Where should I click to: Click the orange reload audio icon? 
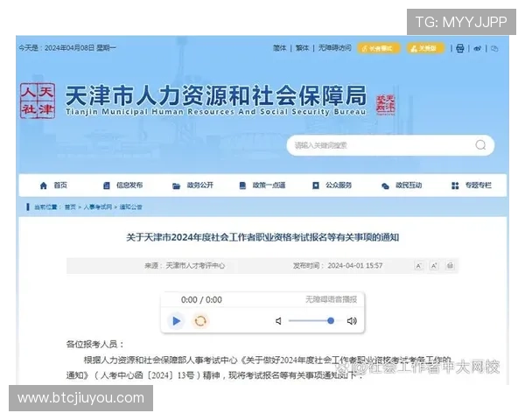[200, 321]
